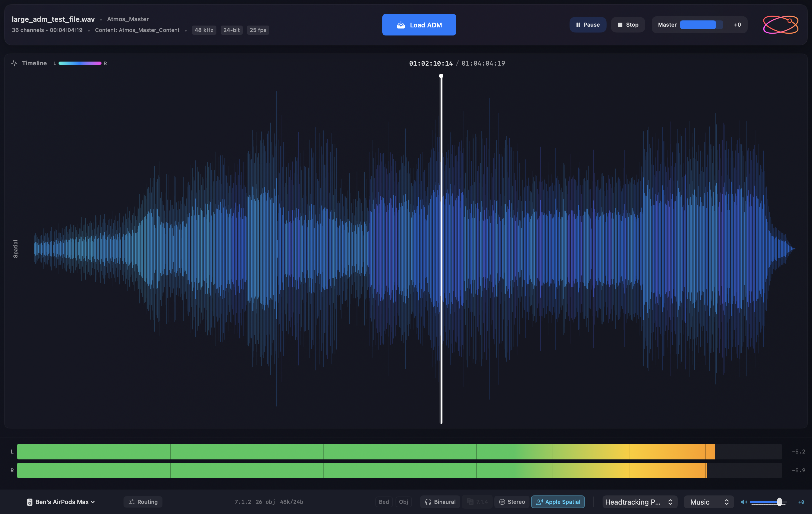
Task: Open the Routing panel
Action: (143, 502)
